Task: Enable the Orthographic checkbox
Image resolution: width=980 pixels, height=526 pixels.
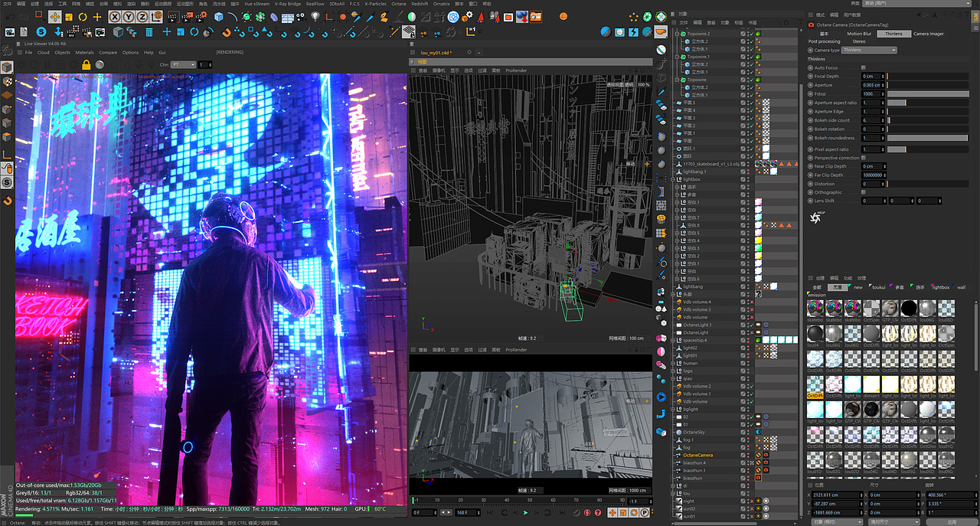Action: tap(863, 192)
